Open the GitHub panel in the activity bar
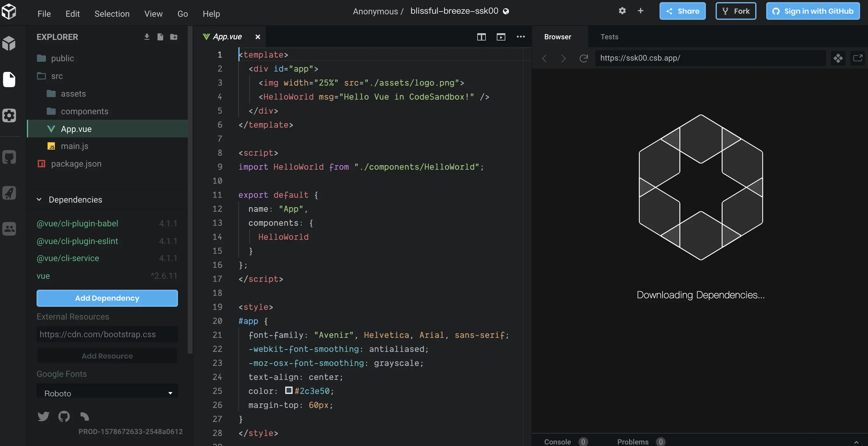 pos(9,157)
